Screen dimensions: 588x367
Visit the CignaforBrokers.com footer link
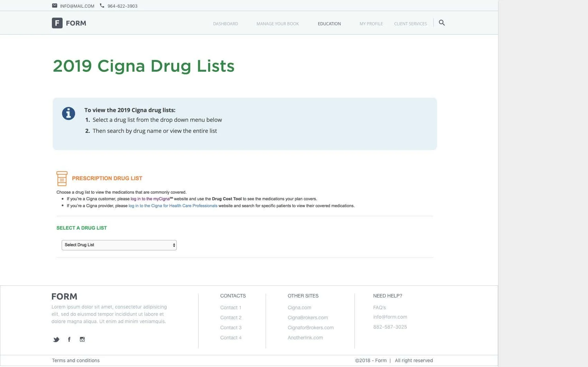coord(311,328)
